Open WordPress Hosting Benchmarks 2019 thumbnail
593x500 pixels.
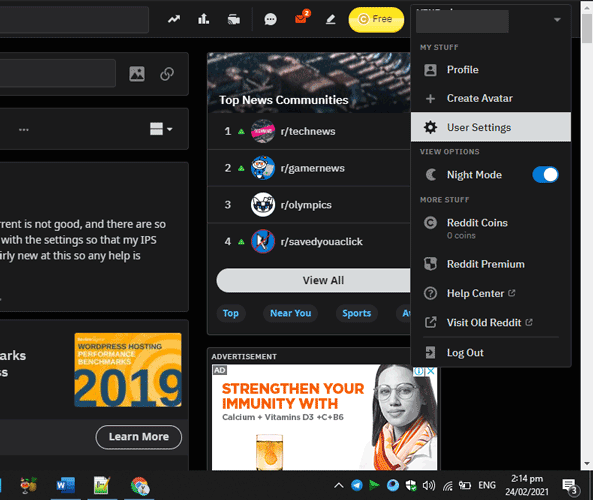(x=128, y=370)
